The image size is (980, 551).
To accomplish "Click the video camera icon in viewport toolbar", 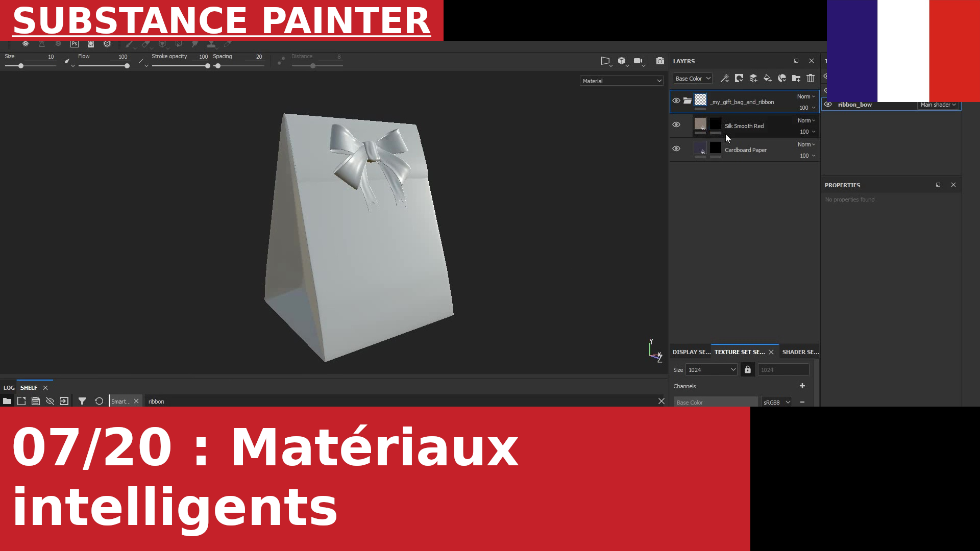I will [x=638, y=61].
